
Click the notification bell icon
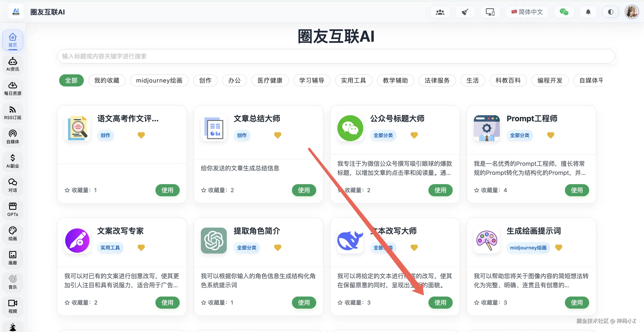tap(588, 12)
